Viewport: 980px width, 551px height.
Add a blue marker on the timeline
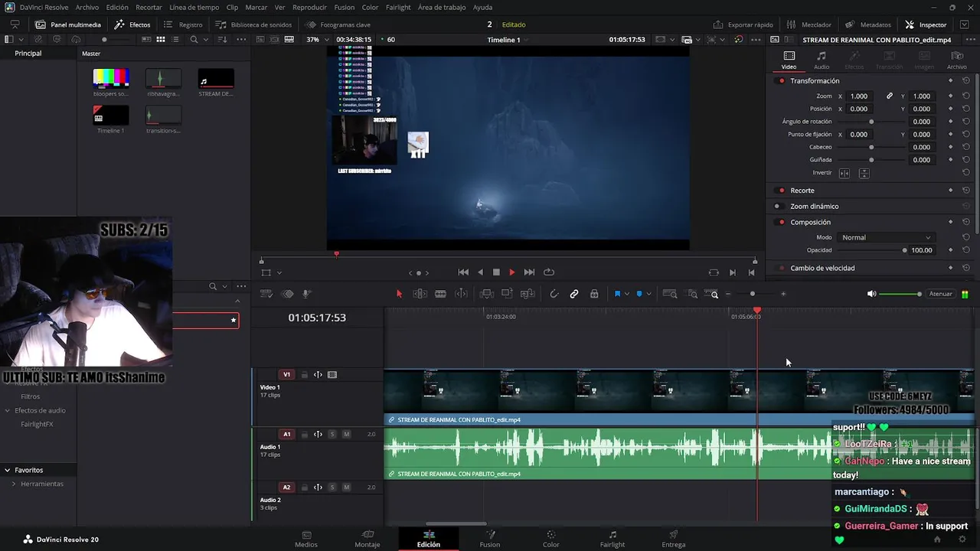tap(639, 294)
